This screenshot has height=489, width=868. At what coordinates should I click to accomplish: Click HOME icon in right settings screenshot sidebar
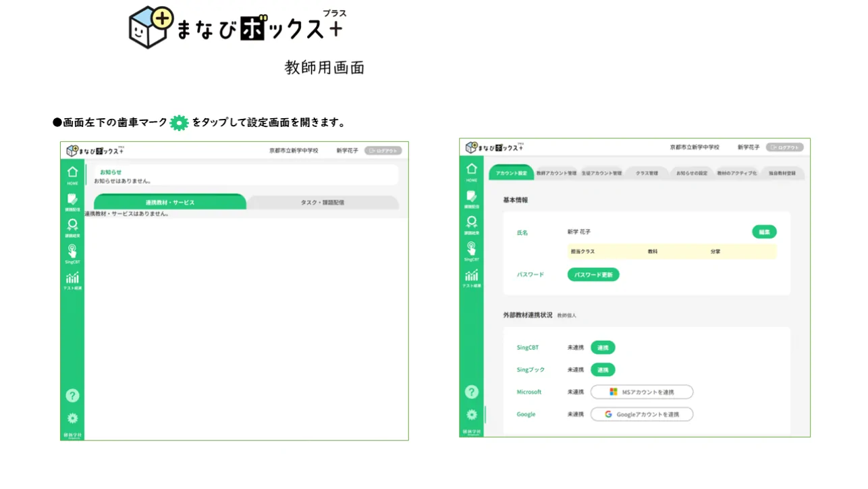(471, 171)
